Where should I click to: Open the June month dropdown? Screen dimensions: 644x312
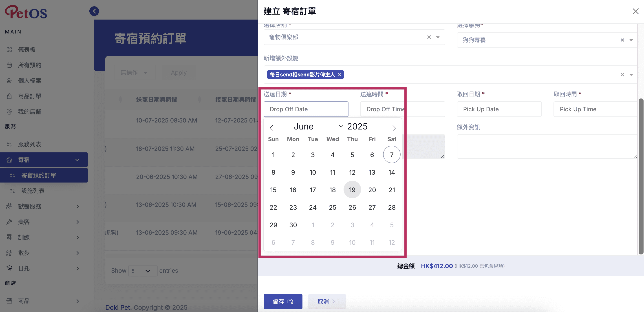point(318,126)
